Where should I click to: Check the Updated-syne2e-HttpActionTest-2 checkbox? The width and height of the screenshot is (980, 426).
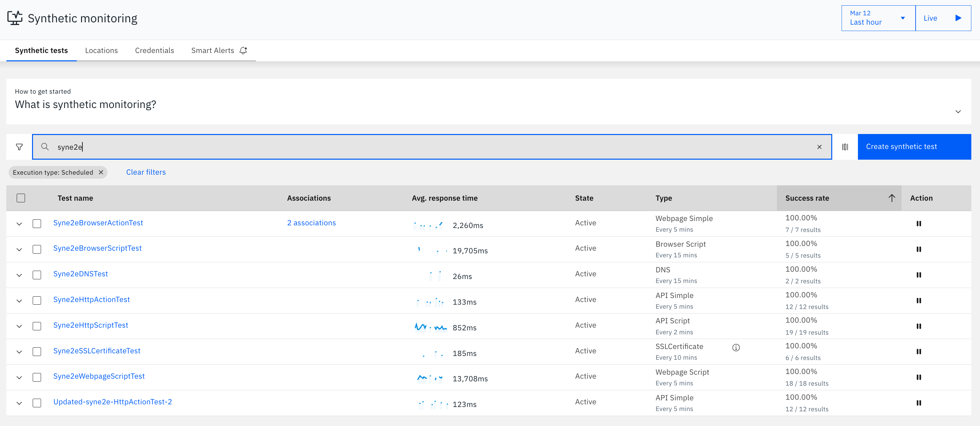tap(37, 403)
